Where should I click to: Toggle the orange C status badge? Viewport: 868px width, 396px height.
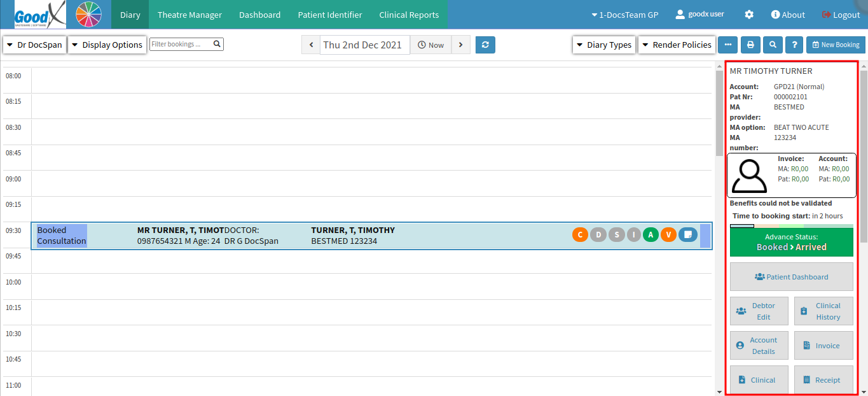click(x=580, y=235)
